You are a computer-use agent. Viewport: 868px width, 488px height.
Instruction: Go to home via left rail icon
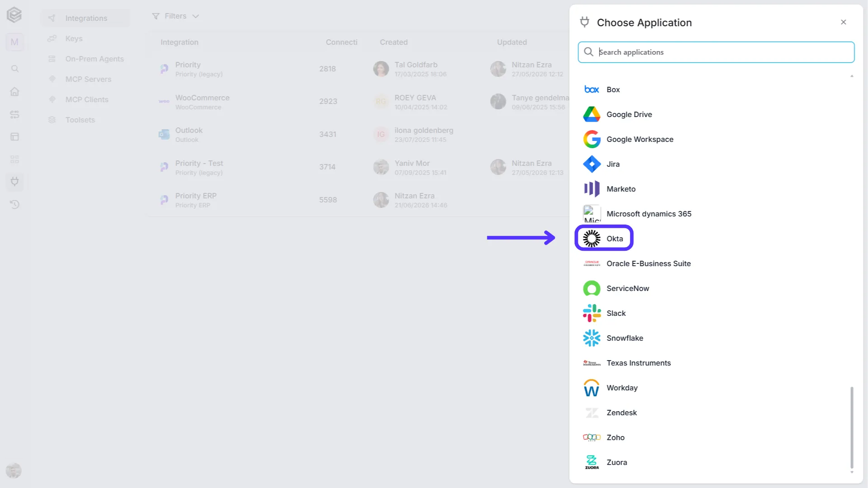pyautogui.click(x=15, y=92)
